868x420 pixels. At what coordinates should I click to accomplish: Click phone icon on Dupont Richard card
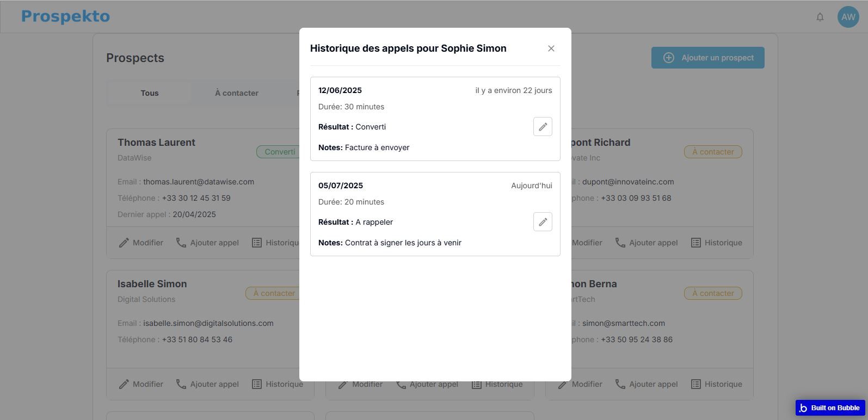tap(620, 243)
